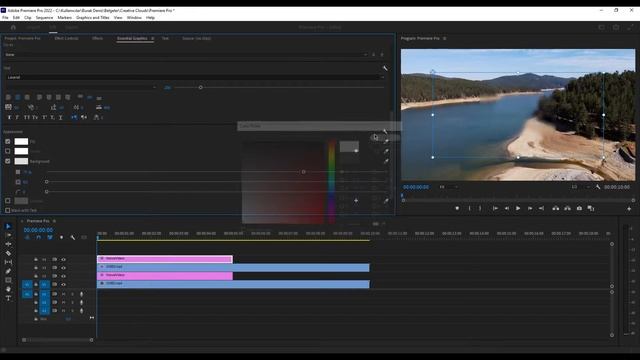Select the Pen tool
640x360 pixels.
[8, 271]
